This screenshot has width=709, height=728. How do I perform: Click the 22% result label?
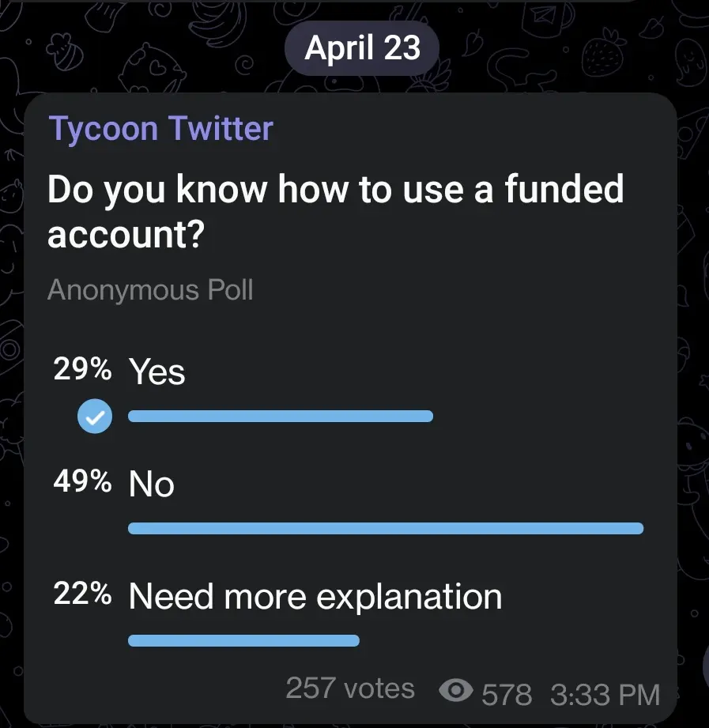82,594
